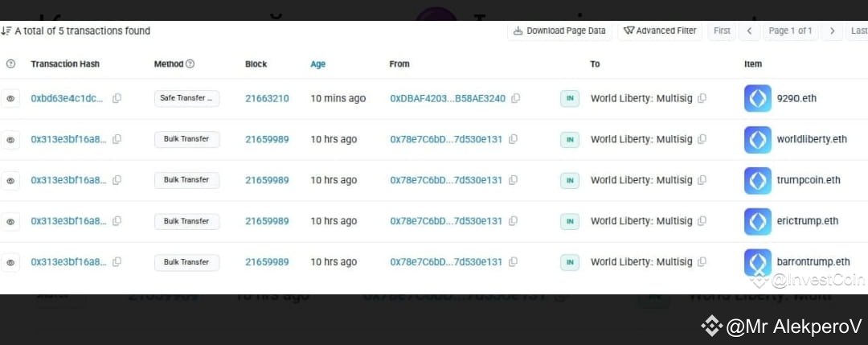The image size is (868, 345).
Task: Filter by Safe Transfer method badge
Action: click(186, 99)
